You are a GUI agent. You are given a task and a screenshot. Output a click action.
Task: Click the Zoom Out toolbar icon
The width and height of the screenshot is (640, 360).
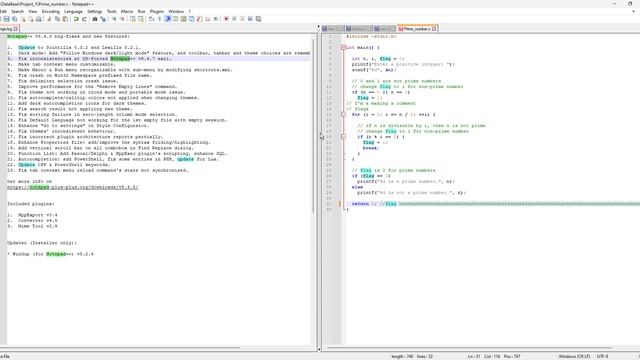(122, 19)
